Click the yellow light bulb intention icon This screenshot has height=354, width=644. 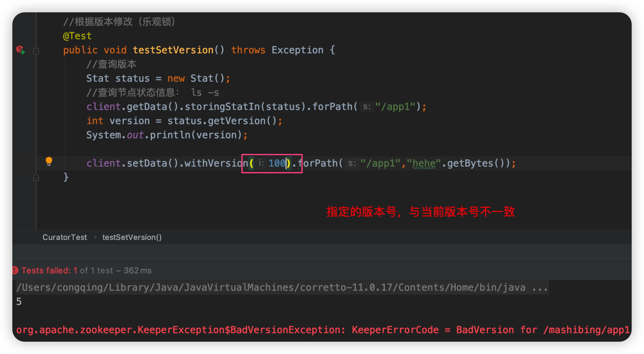coord(49,161)
